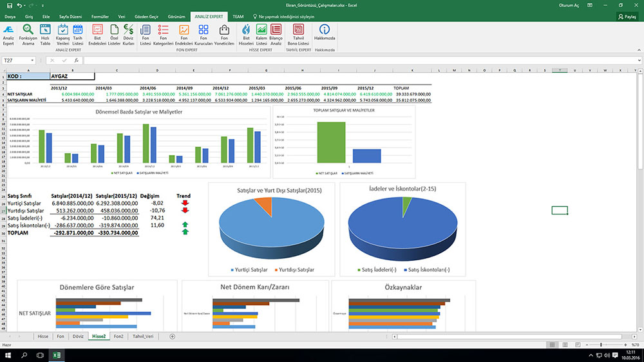Click Oturum Aç sign-in
This screenshot has height=362, width=644.
point(569,5)
